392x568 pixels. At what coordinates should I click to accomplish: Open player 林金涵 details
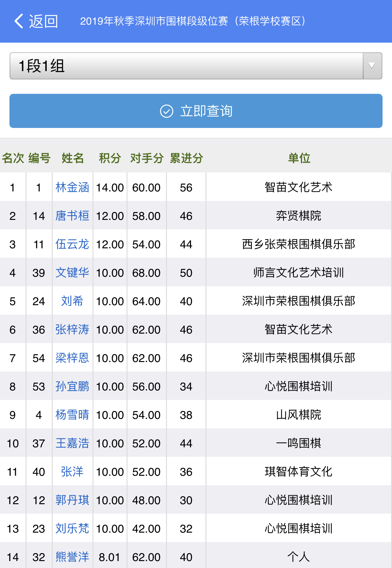[72, 188]
